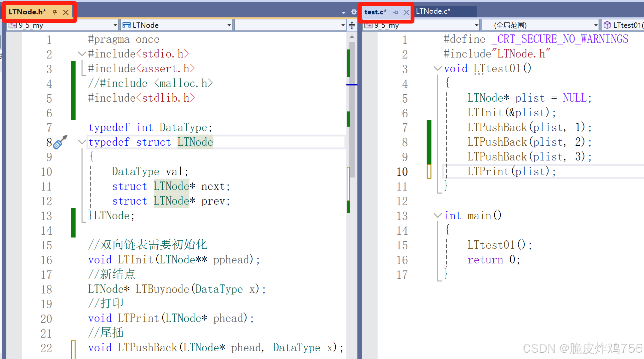Open the LTtest01 member dropdown

pos(623,25)
